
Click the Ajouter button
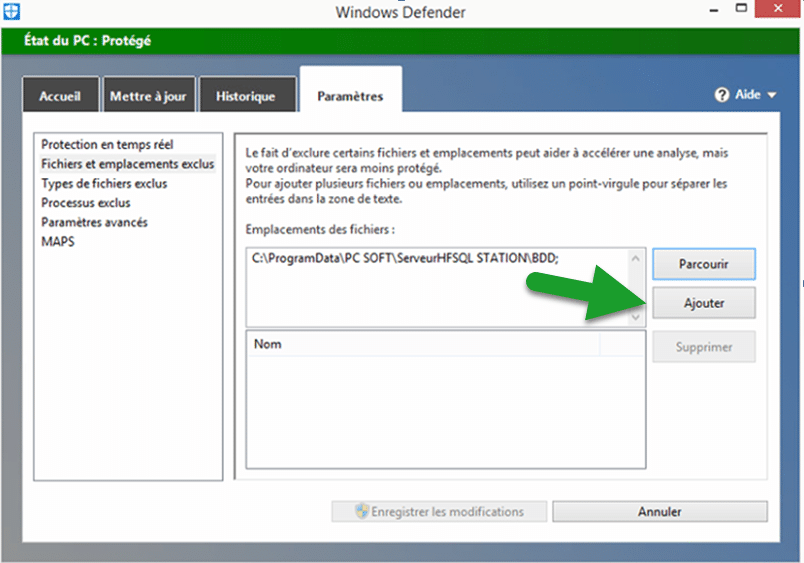click(704, 303)
